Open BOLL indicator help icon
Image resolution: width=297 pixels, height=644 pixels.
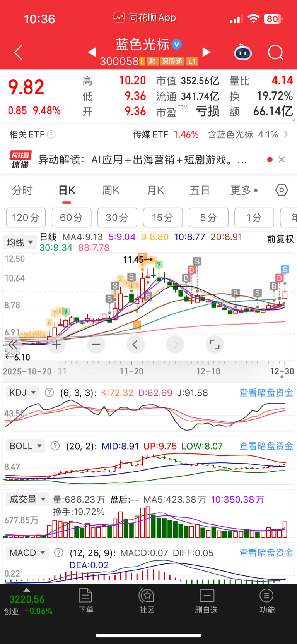pyautogui.click(x=55, y=446)
